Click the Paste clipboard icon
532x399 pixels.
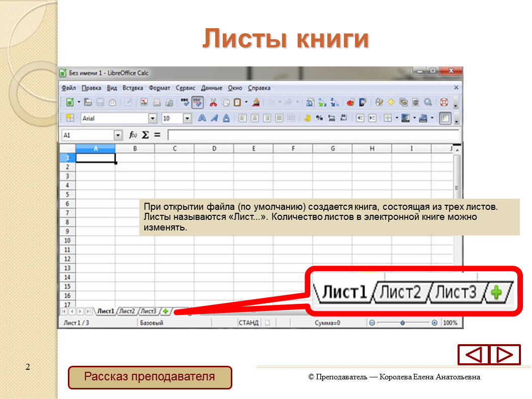click(x=237, y=102)
